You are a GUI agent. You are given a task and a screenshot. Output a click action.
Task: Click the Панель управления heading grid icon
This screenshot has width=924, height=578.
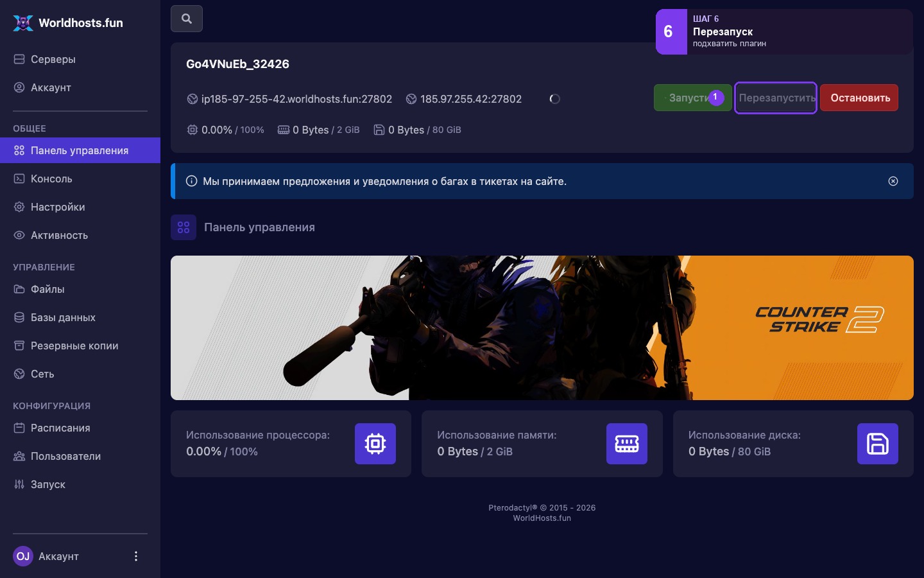coord(184,227)
